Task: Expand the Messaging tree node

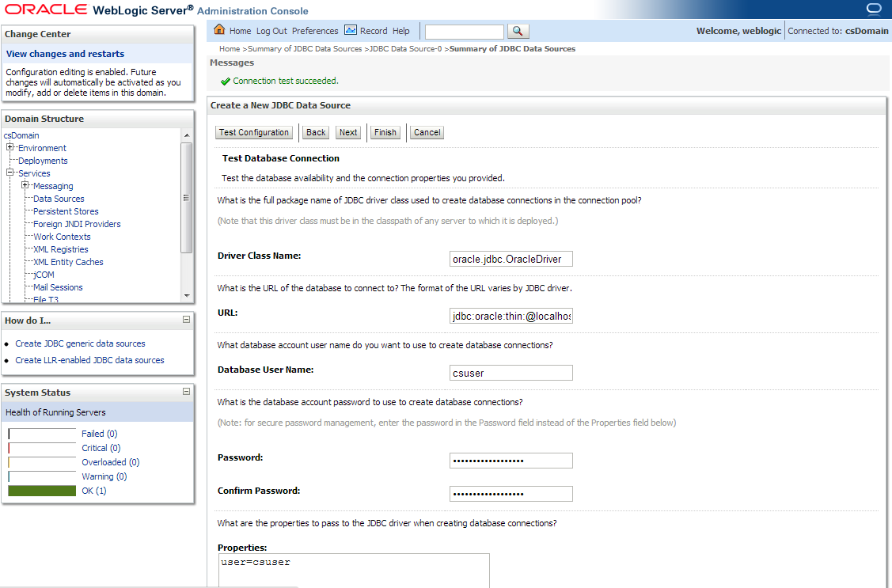Action: click(25, 185)
